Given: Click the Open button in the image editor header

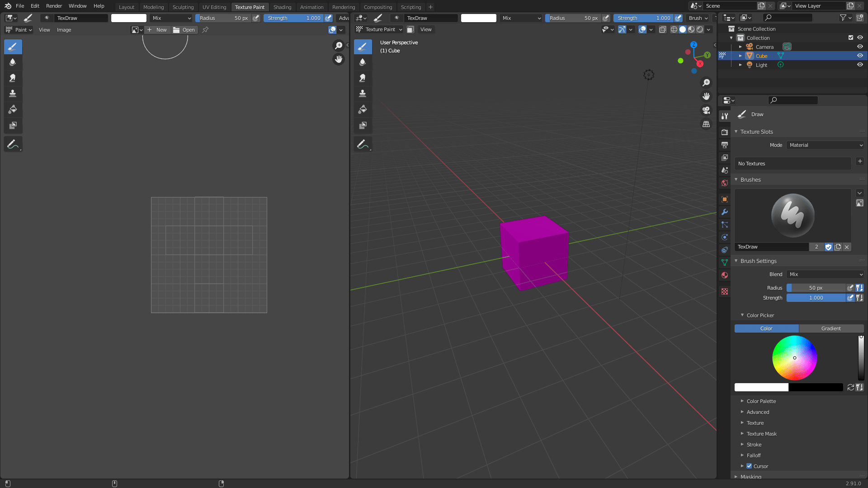Looking at the screenshot, I should click(184, 30).
